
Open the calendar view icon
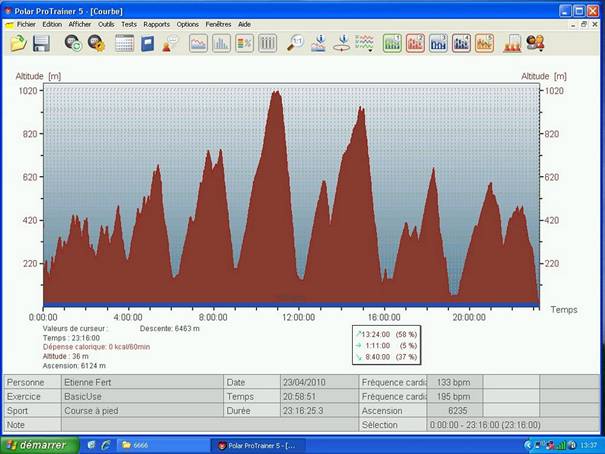[124, 43]
